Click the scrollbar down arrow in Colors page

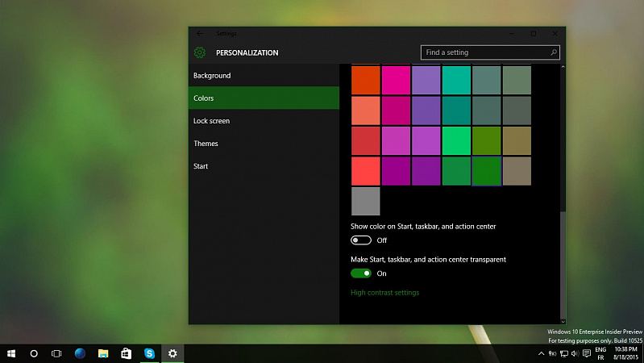[563, 322]
